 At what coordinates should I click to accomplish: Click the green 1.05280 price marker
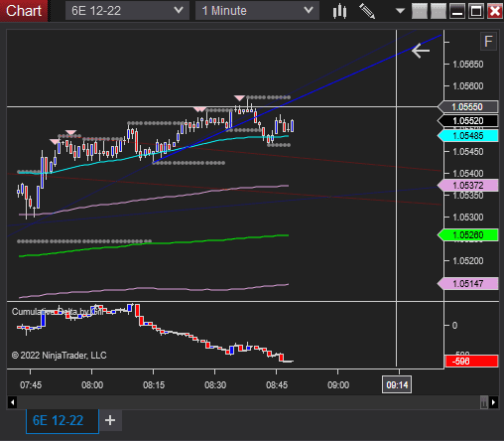tap(468, 235)
